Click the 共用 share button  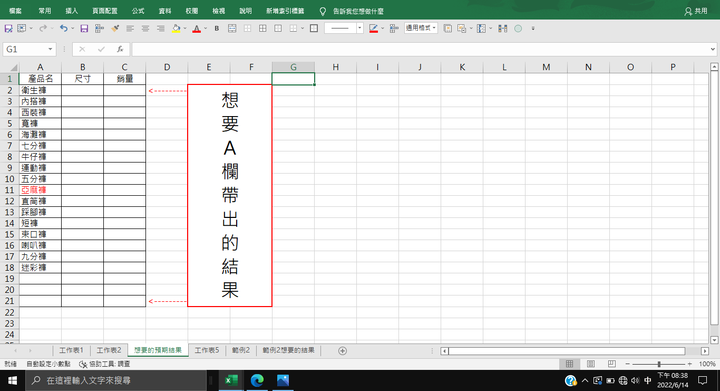[x=696, y=11]
